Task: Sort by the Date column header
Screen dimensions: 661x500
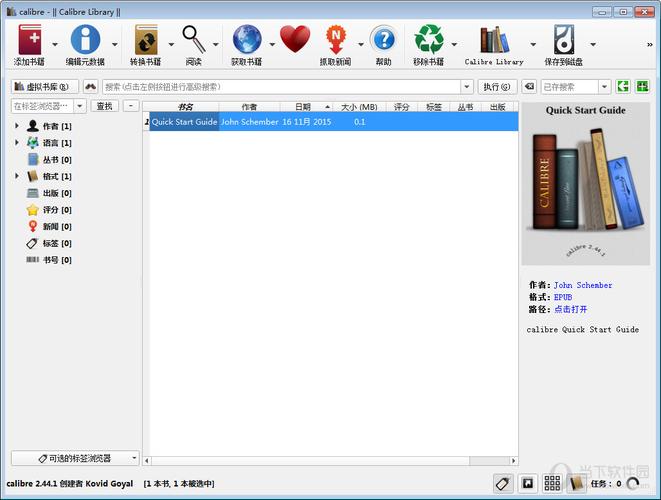Action: click(306, 107)
